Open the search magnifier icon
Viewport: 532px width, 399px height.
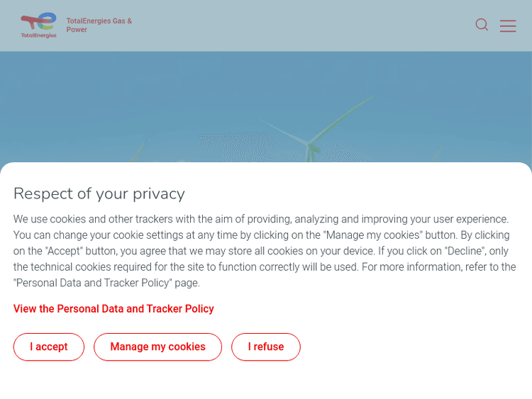tap(482, 25)
